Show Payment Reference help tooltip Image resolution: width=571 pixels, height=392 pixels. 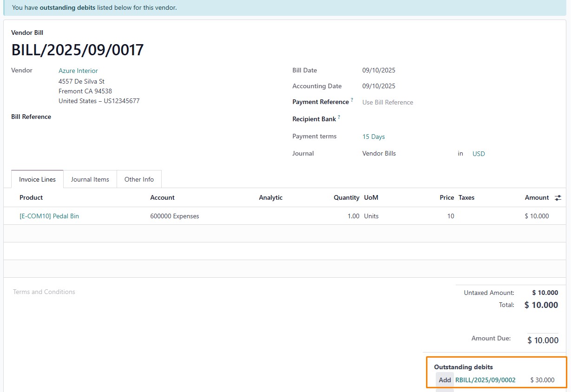click(352, 100)
